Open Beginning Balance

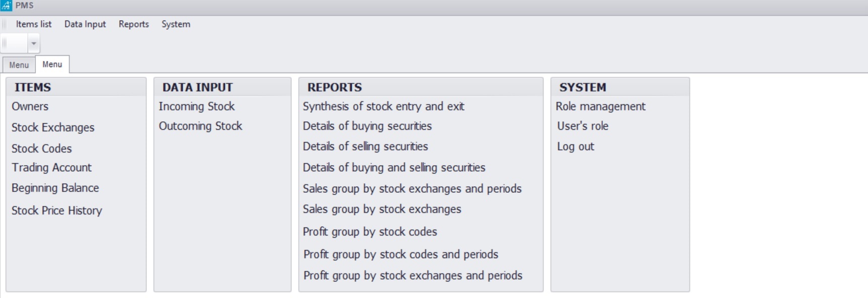click(x=55, y=188)
